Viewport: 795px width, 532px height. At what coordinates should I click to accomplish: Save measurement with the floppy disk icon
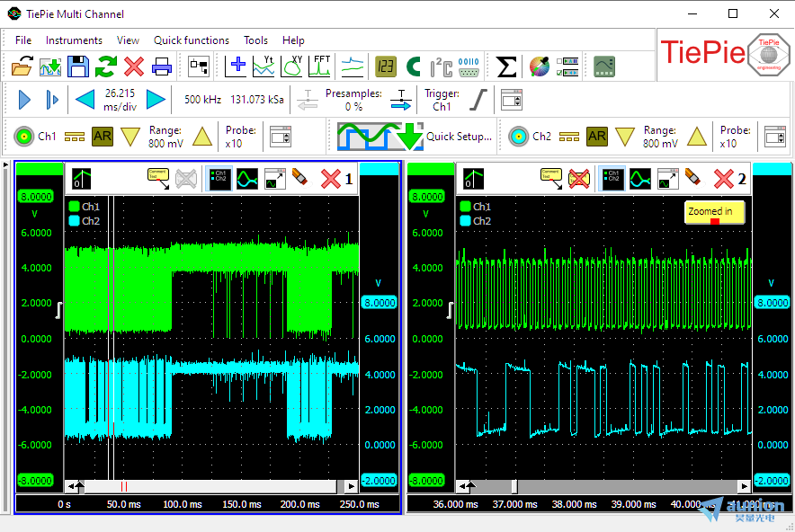coord(78,66)
